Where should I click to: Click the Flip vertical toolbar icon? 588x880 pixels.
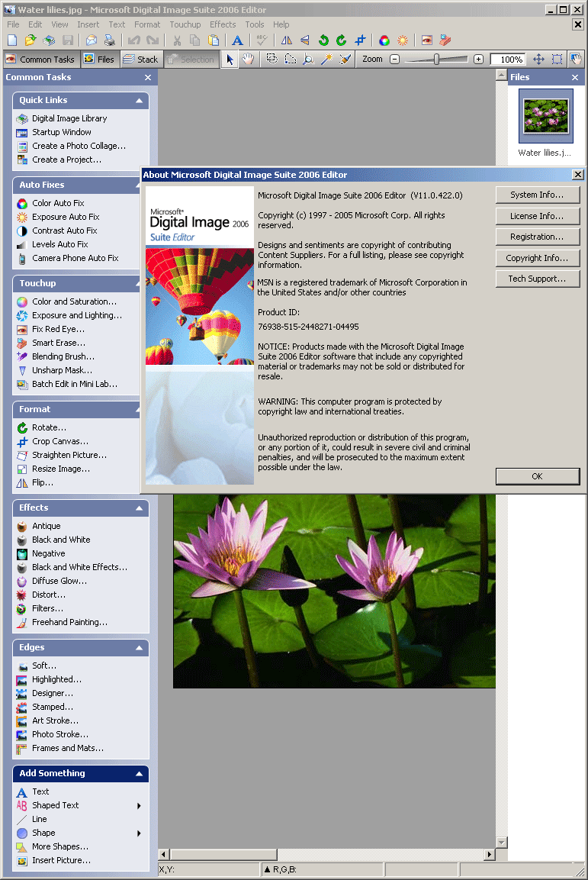tap(305, 40)
